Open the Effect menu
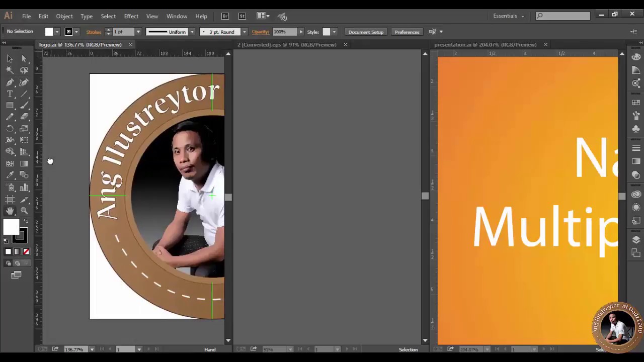The height and width of the screenshot is (362, 644). coord(131,16)
